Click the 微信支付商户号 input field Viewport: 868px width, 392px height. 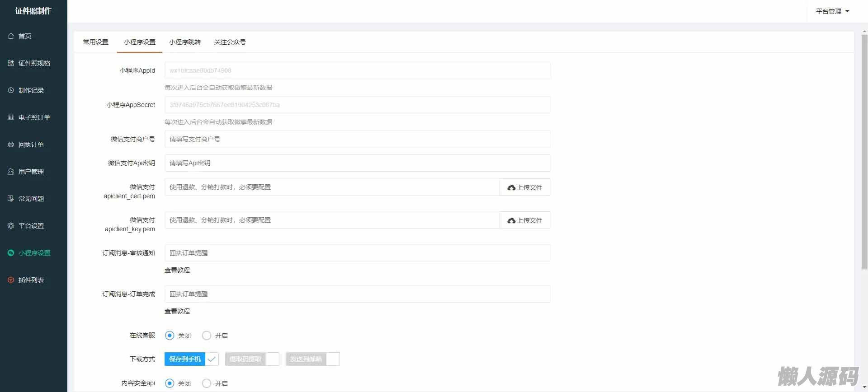(357, 139)
